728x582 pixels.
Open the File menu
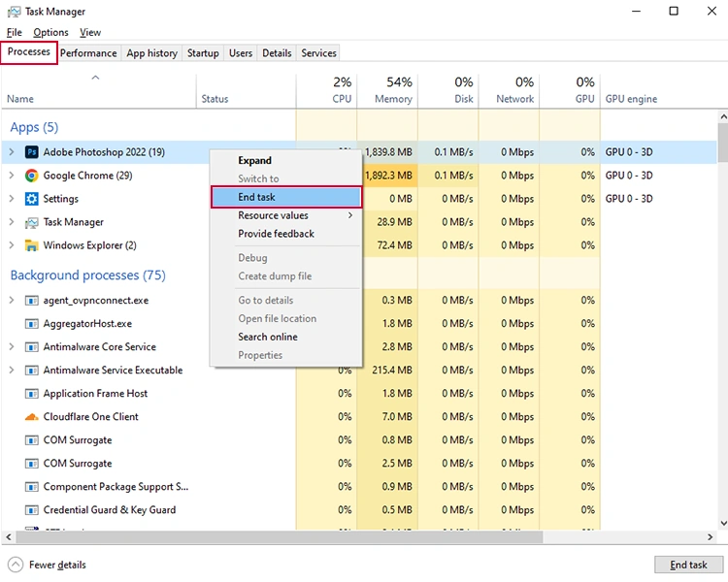point(15,32)
